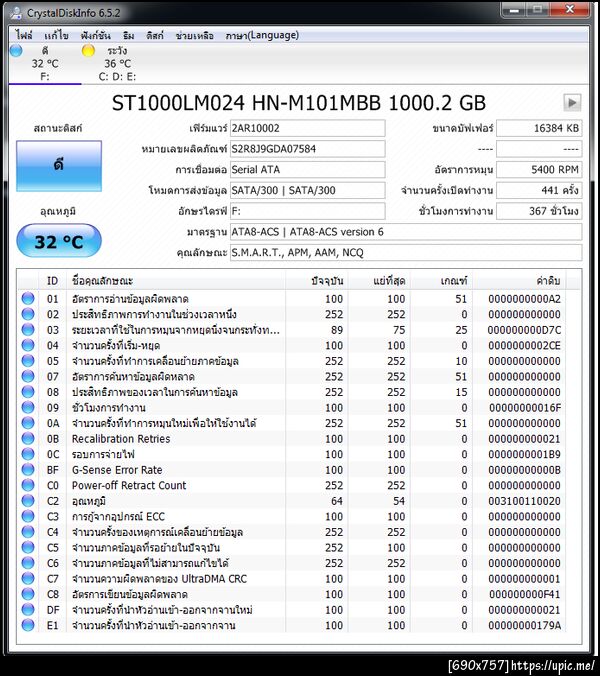Click the status icon of attribute 05

point(28,360)
